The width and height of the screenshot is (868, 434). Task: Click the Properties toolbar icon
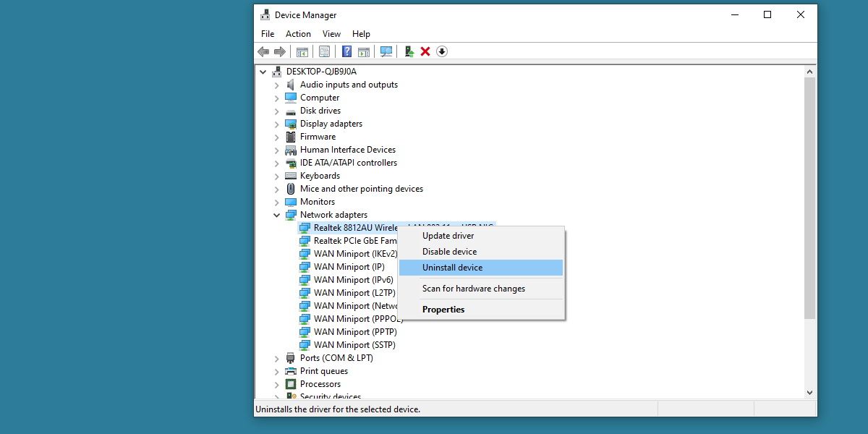click(324, 51)
